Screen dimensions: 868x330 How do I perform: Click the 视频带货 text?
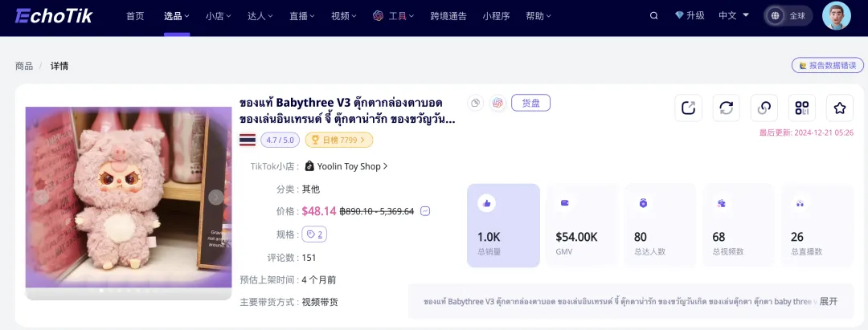point(320,303)
